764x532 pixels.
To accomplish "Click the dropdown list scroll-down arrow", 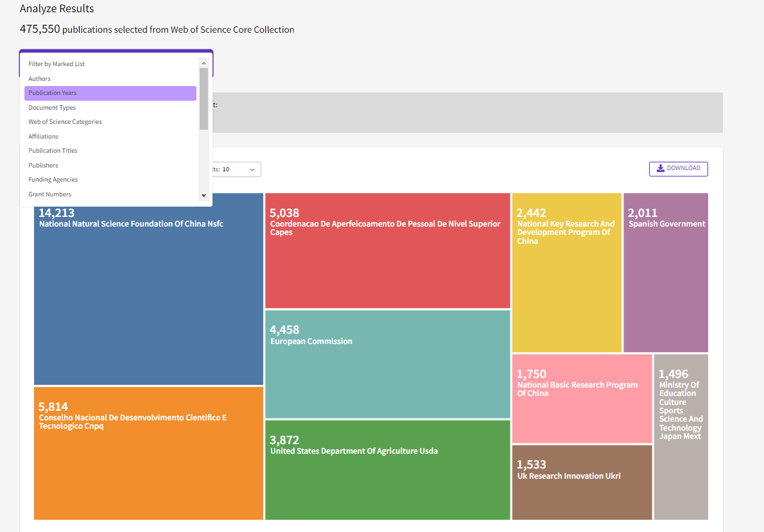I will pyautogui.click(x=204, y=196).
